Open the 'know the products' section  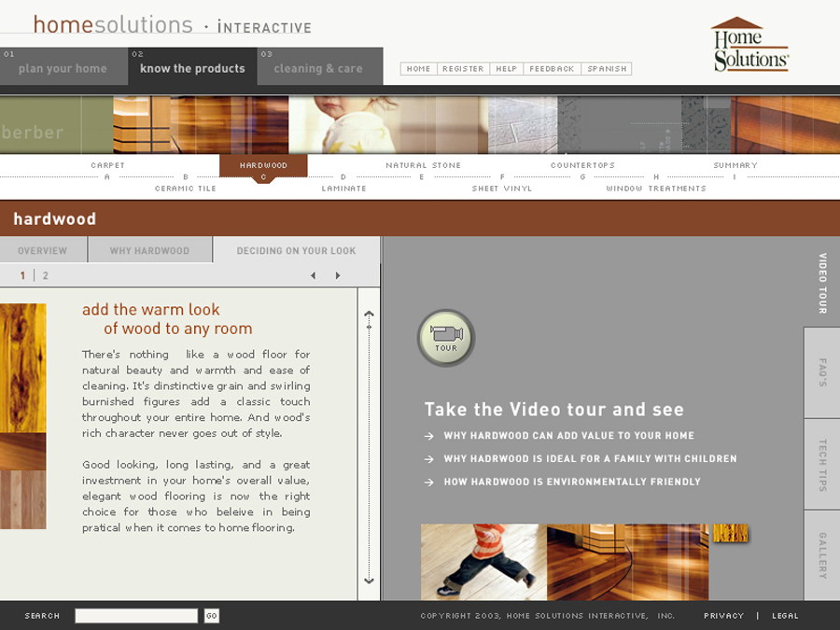[x=192, y=66]
